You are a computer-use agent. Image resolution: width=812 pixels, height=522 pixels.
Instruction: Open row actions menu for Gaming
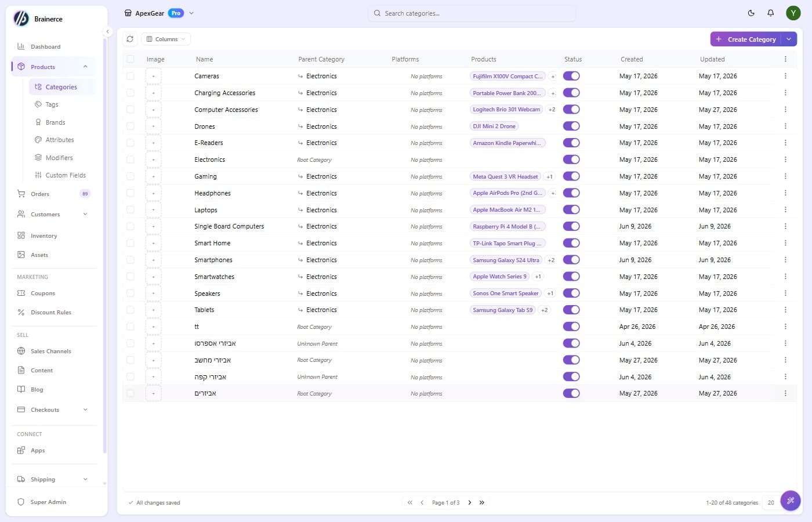785,176
